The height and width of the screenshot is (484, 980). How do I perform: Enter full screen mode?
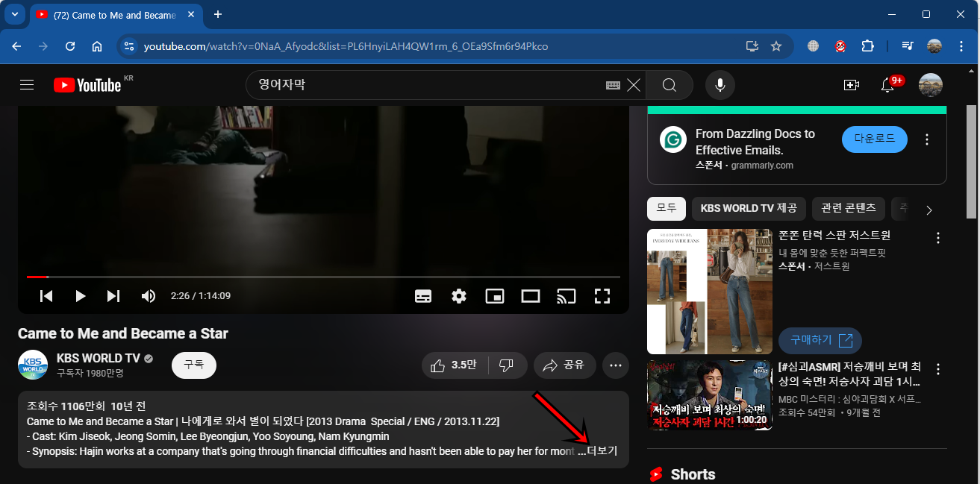tap(602, 296)
